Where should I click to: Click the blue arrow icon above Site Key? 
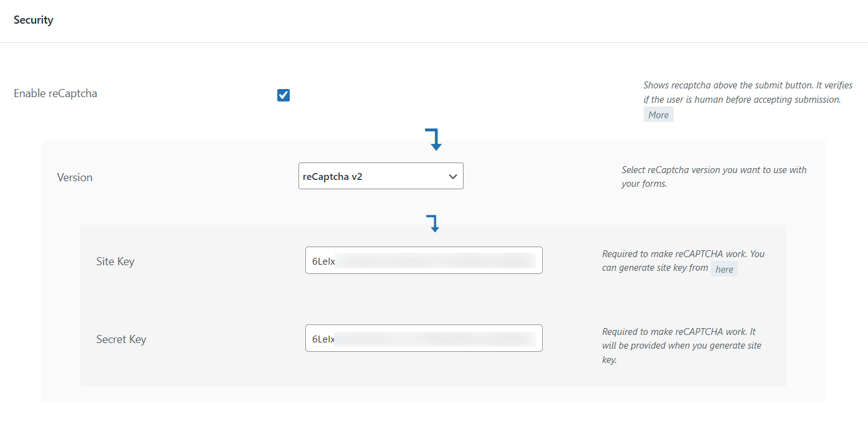pos(434,224)
